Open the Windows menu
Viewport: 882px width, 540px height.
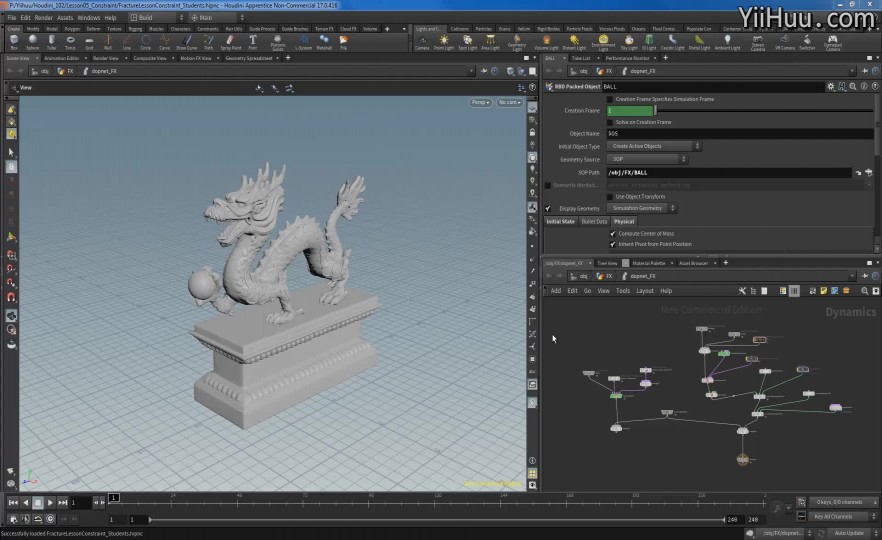coord(88,17)
